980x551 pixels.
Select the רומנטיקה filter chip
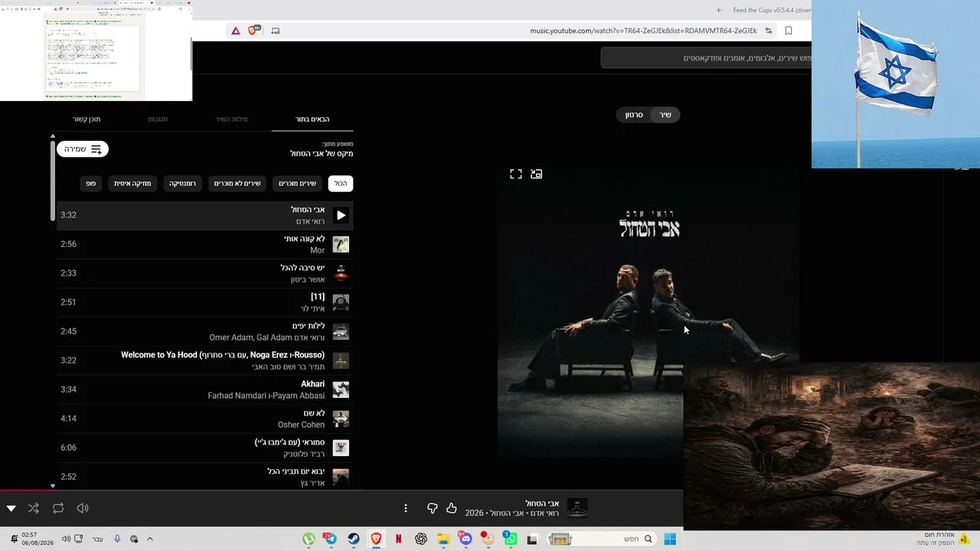click(x=182, y=184)
